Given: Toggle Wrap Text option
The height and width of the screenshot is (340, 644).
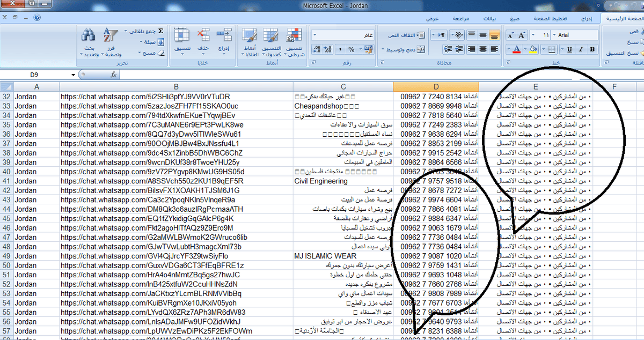Looking at the screenshot, I should tap(406, 35).
